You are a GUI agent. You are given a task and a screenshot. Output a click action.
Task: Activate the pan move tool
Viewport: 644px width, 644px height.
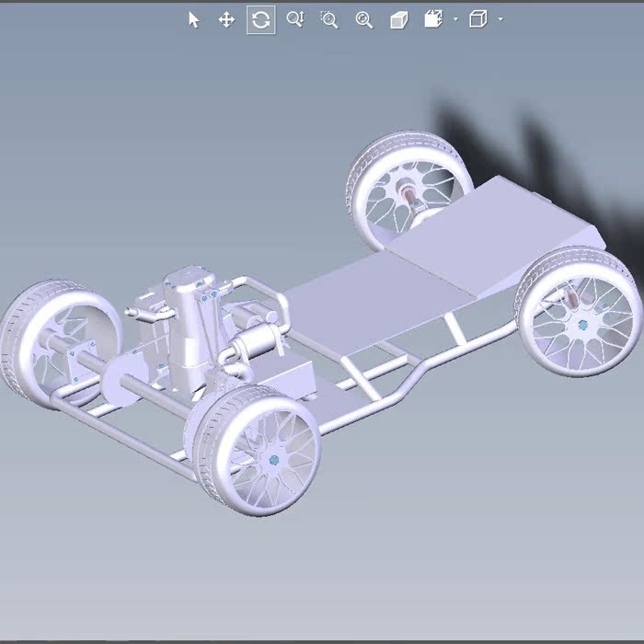pos(226,19)
